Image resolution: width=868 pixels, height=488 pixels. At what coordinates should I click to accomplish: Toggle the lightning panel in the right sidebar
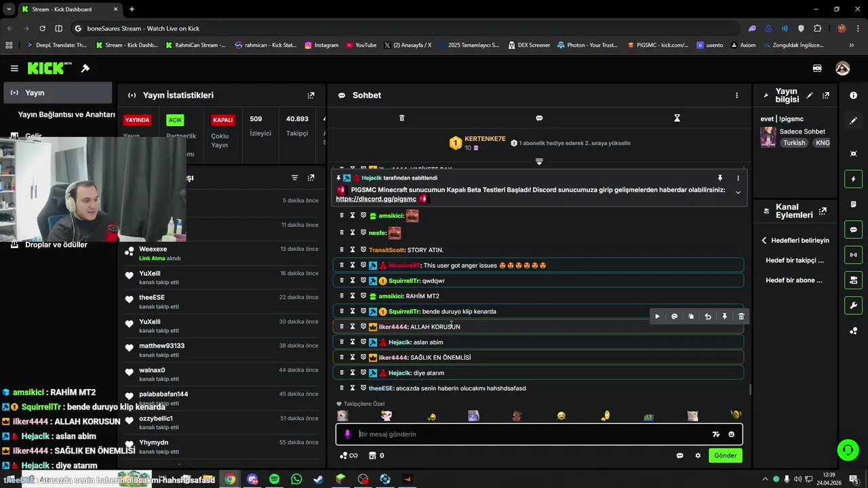853,179
